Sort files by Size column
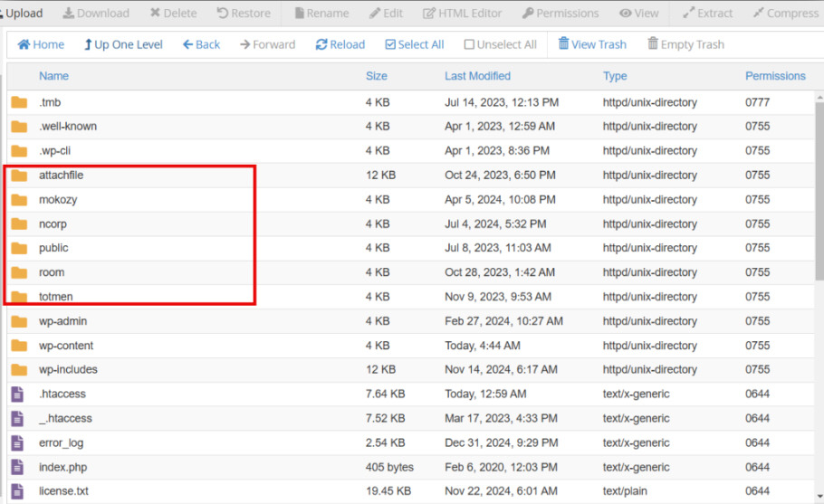 (377, 76)
